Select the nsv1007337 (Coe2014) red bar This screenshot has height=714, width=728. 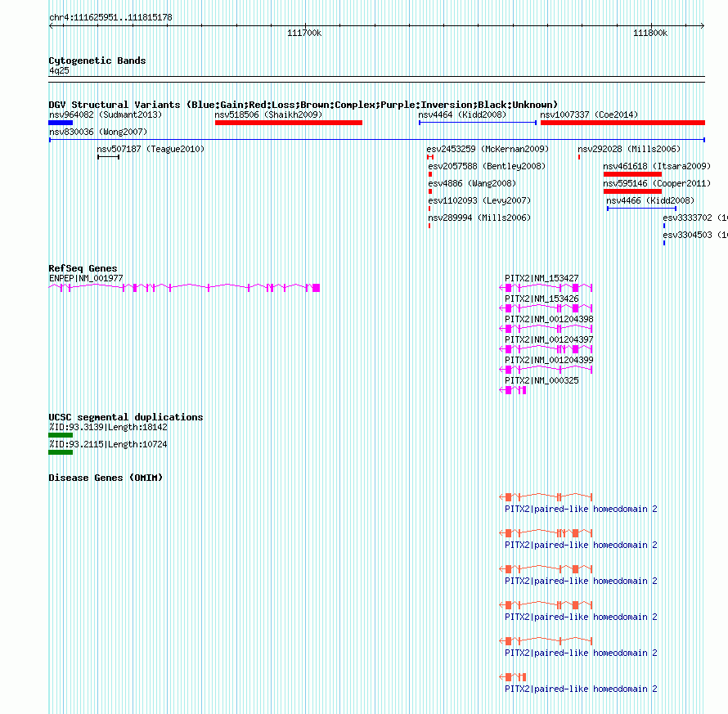pos(622,123)
